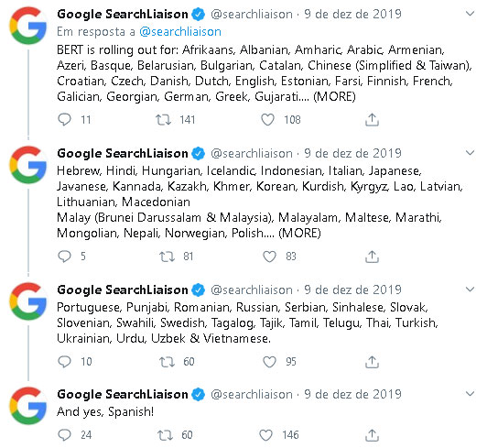
Task: Open the first tweet's chevron menu
Action: coord(471,14)
